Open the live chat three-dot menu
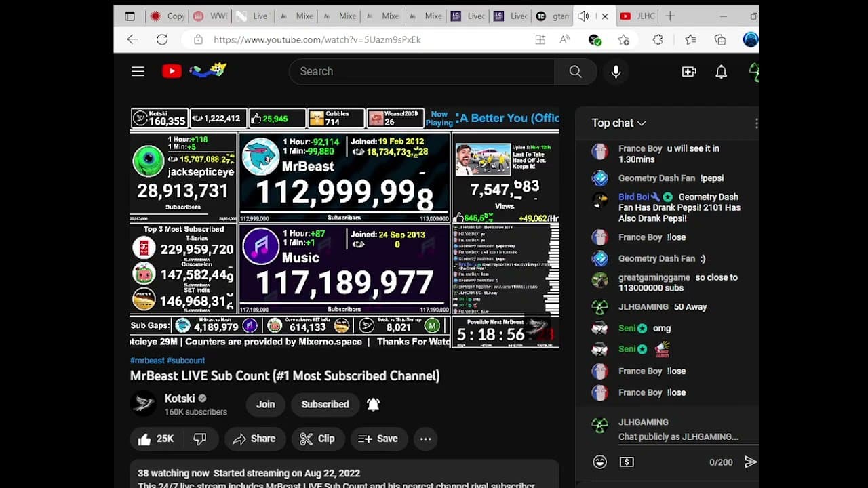Viewport: 868px width, 488px height. point(755,123)
